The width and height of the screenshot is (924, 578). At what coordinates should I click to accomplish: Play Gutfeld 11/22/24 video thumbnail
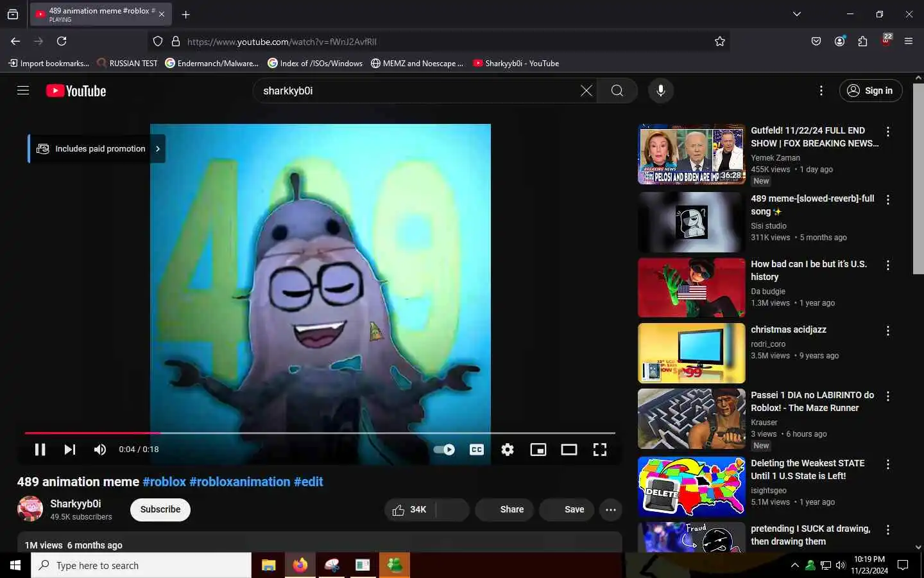point(692,154)
